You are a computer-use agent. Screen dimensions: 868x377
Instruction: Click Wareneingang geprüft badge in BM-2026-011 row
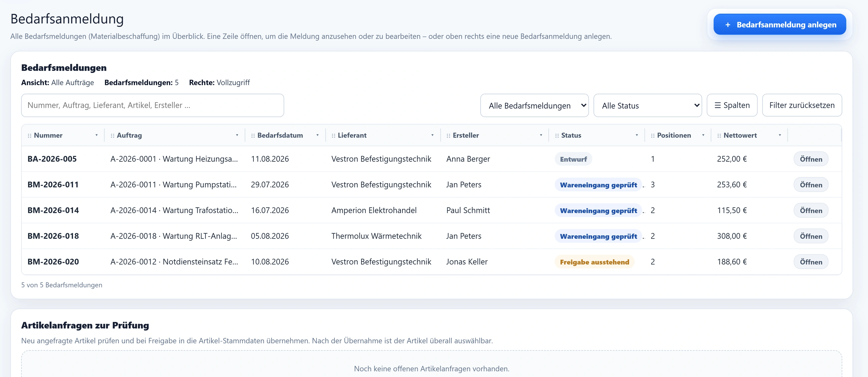[598, 185]
